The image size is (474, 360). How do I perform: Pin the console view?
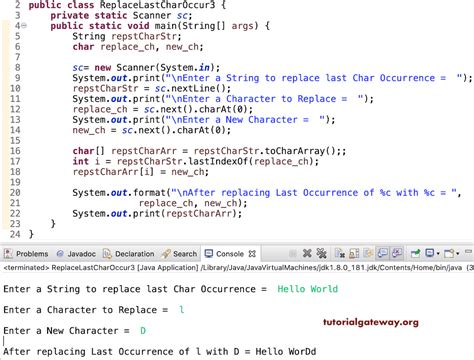[415, 254]
